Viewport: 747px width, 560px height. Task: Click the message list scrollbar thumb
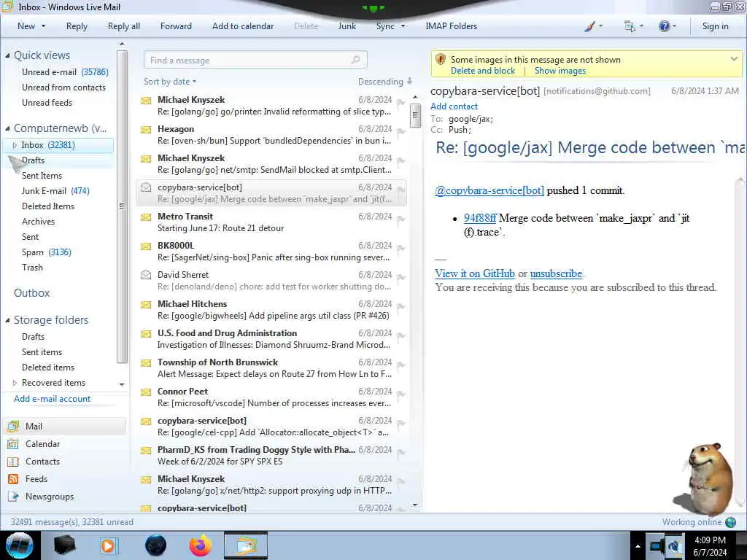pyautogui.click(x=415, y=115)
